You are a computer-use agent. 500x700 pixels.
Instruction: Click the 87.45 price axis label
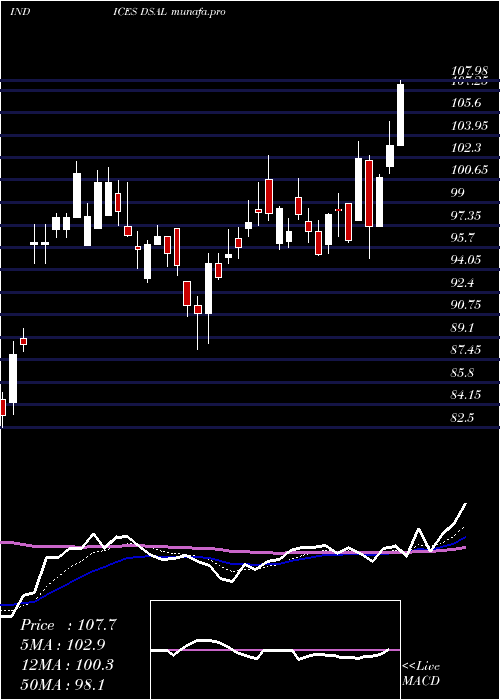(467, 350)
